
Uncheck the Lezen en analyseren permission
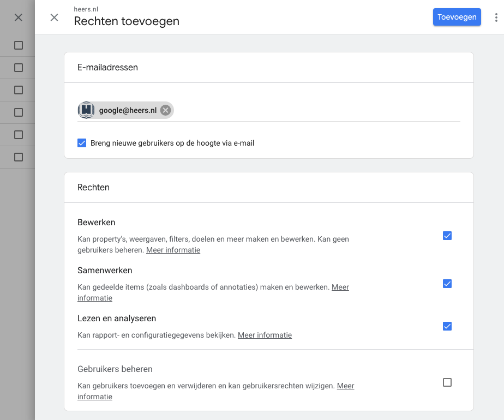click(x=447, y=326)
